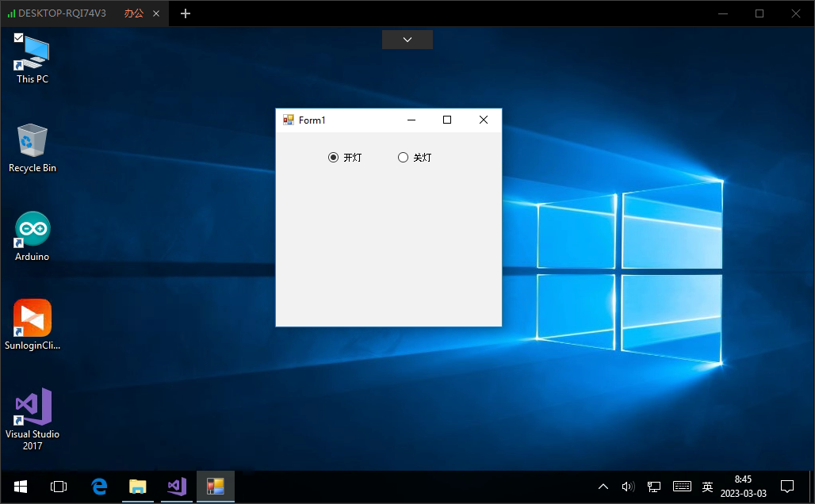The height and width of the screenshot is (504, 815).
Task: Open the touch keyboard tray icon
Action: tap(682, 487)
